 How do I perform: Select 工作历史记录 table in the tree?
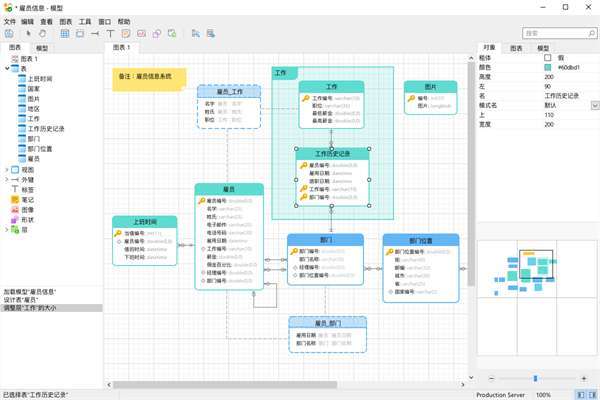pyautogui.click(x=46, y=129)
